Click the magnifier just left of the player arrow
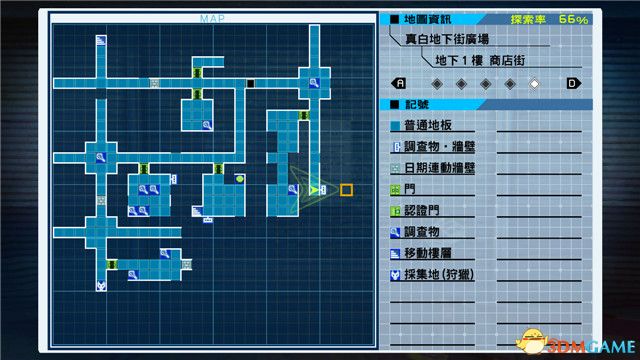 point(292,189)
